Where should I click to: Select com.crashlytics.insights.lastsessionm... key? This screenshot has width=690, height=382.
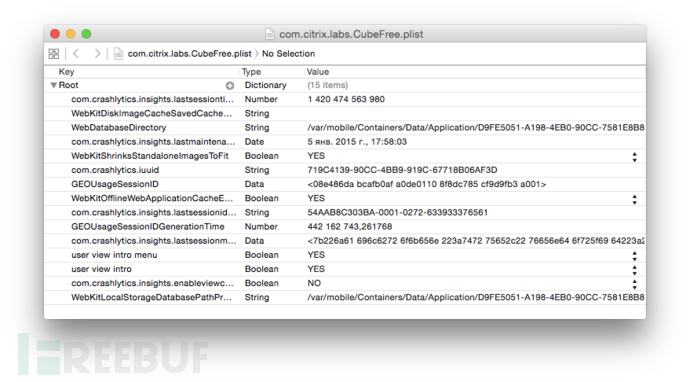(154, 241)
